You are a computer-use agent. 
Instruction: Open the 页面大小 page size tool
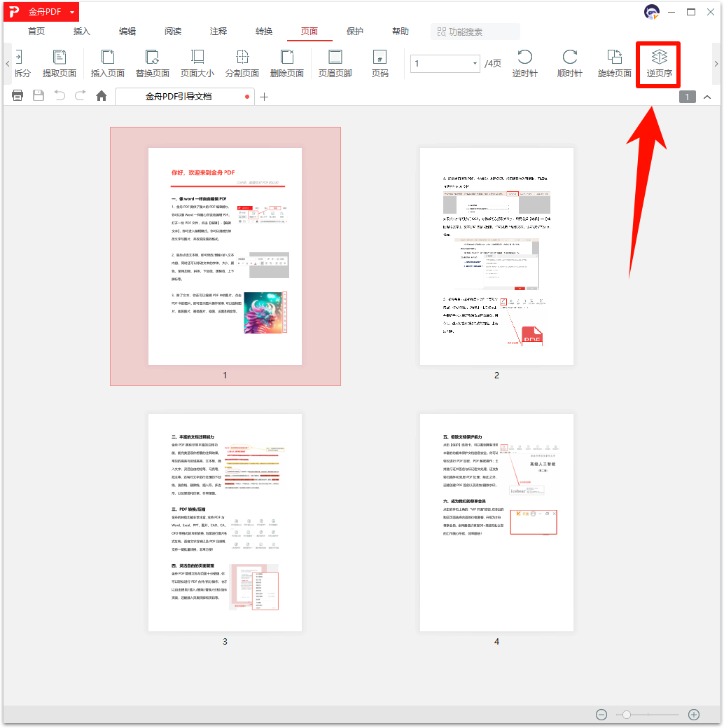click(x=197, y=62)
